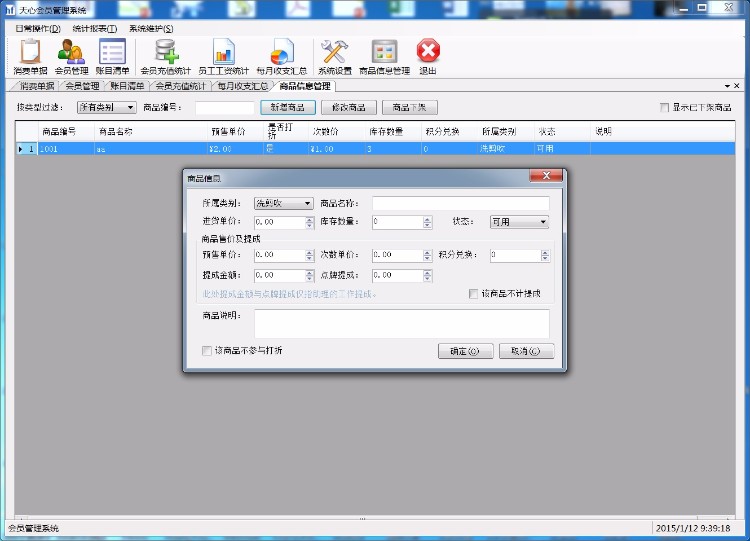Toggle 该商品不参与打折 checkbox
The image size is (750, 541).
(207, 351)
